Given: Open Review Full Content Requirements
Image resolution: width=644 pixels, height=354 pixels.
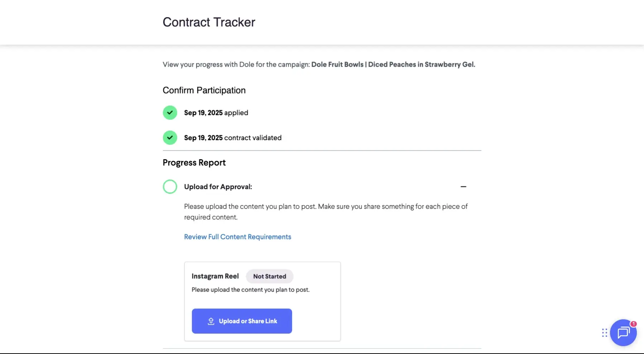Looking at the screenshot, I should [x=237, y=236].
